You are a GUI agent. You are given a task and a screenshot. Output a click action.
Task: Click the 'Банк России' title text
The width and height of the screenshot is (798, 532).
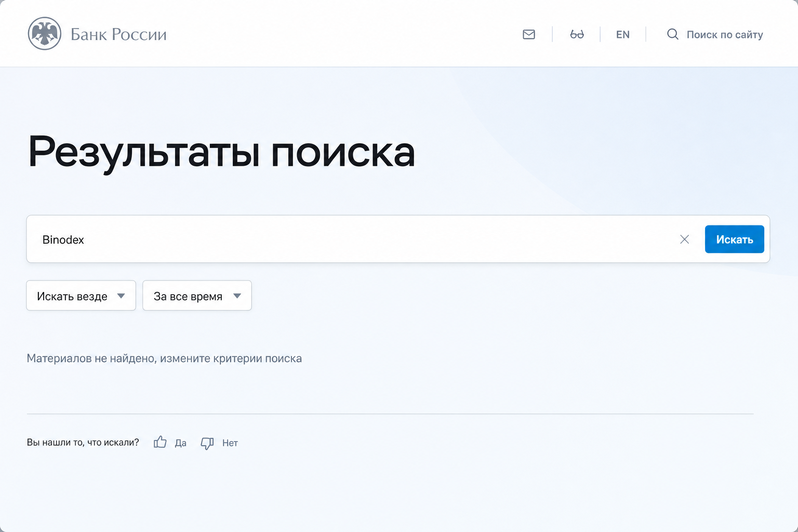tap(118, 34)
